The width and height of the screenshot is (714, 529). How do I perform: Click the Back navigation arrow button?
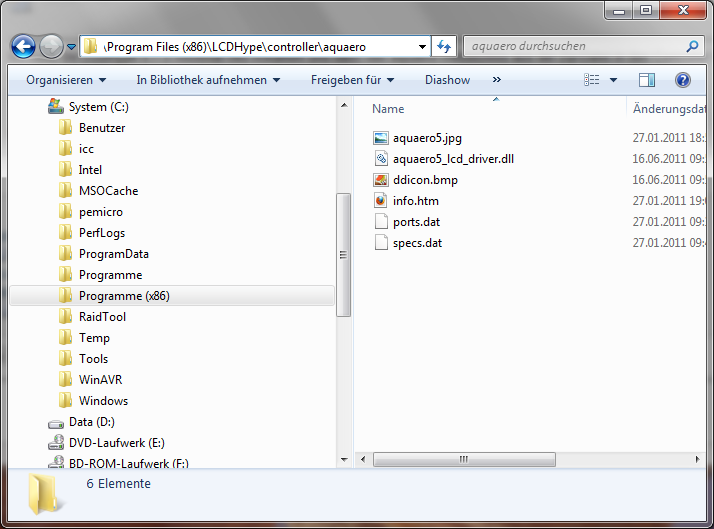point(23,46)
